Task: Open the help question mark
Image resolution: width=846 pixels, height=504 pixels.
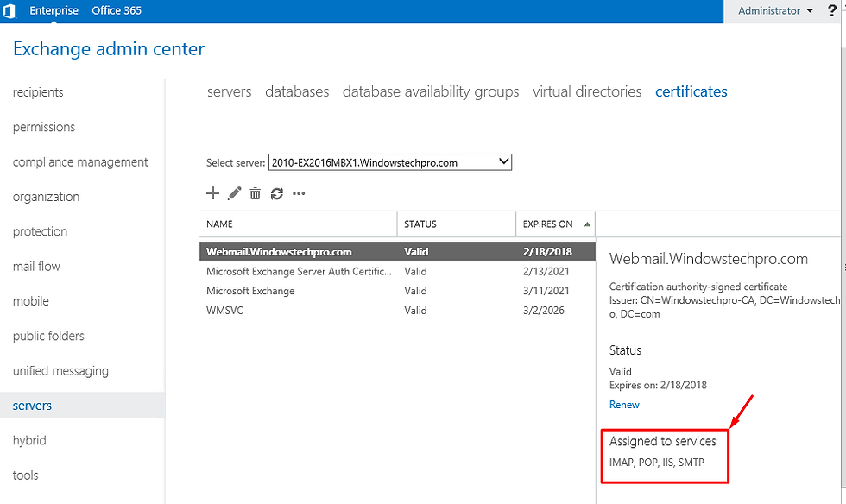Action: 831,10
